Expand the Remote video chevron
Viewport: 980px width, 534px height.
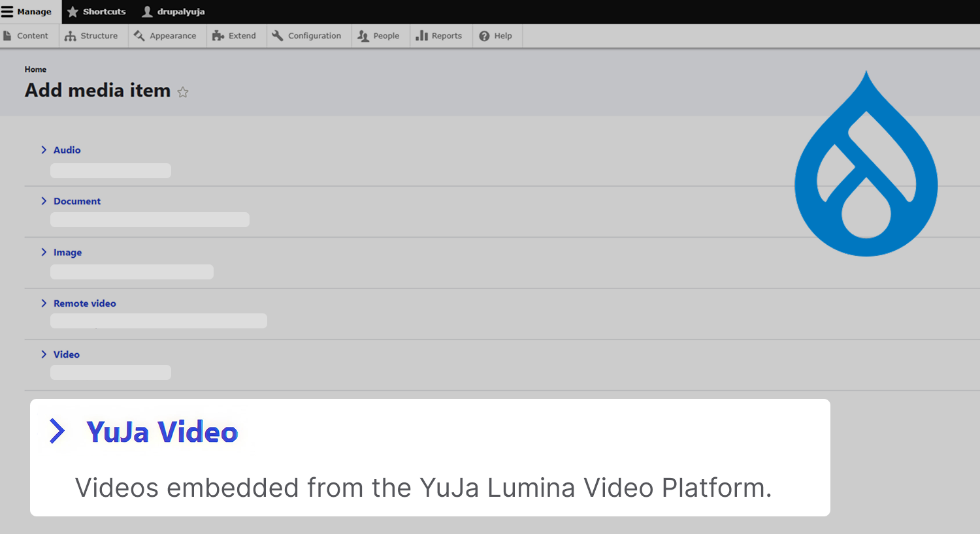[44, 303]
